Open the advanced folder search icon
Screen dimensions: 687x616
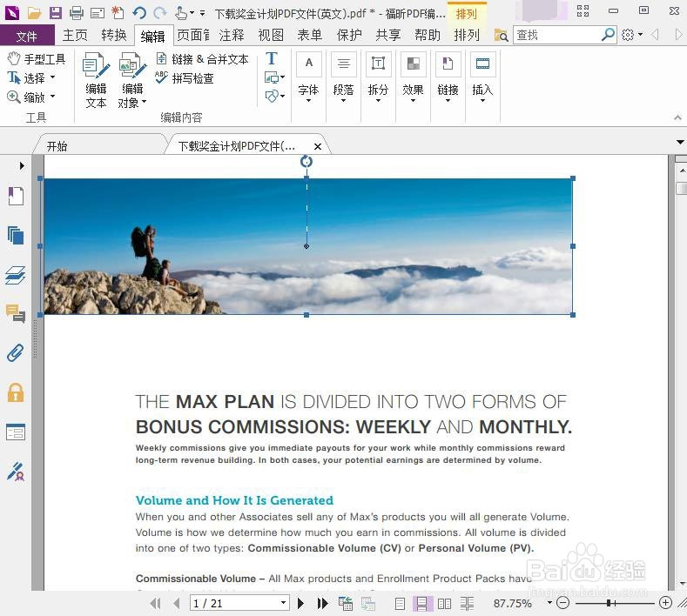[501, 35]
